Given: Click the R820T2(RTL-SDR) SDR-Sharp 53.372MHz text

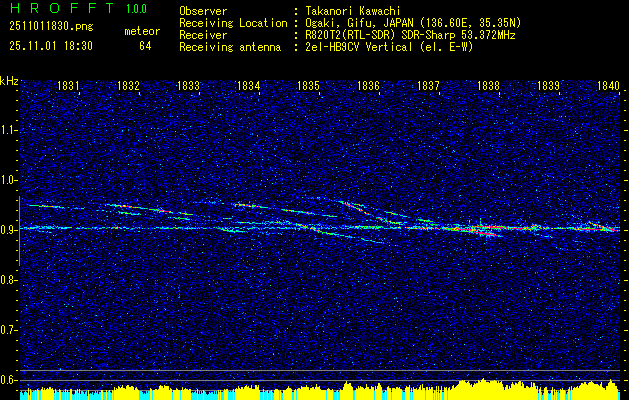Looking at the screenshot, I should tap(410, 35).
